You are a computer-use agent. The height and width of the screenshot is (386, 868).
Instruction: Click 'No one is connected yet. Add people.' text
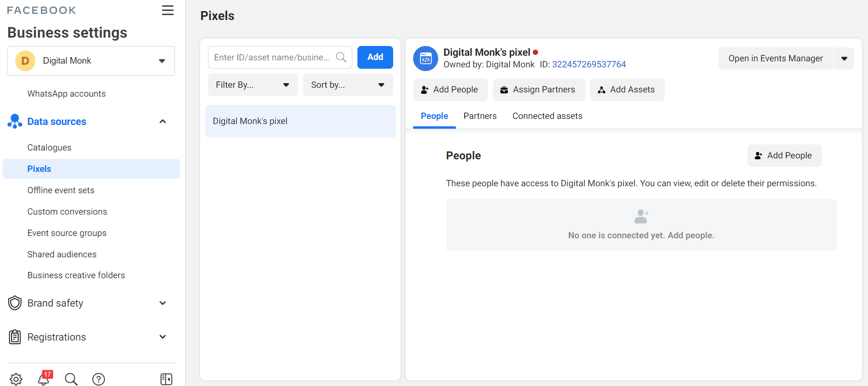click(x=641, y=236)
